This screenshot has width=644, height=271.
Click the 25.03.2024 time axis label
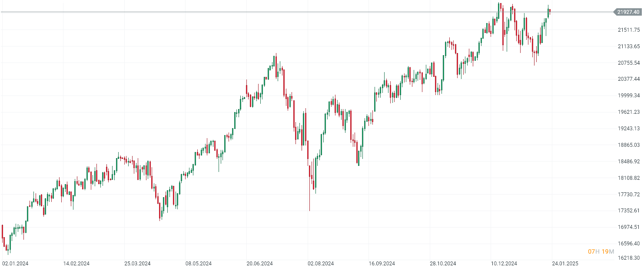[x=138, y=264]
